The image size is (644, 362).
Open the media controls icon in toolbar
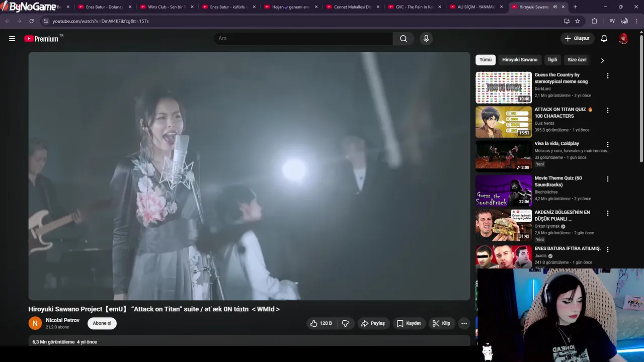(612, 21)
